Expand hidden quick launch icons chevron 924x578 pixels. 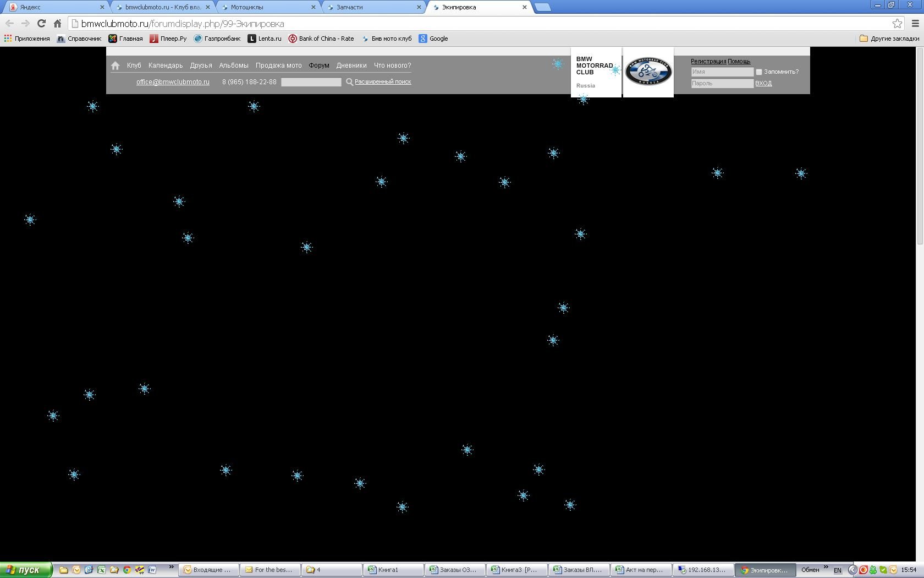171,567
